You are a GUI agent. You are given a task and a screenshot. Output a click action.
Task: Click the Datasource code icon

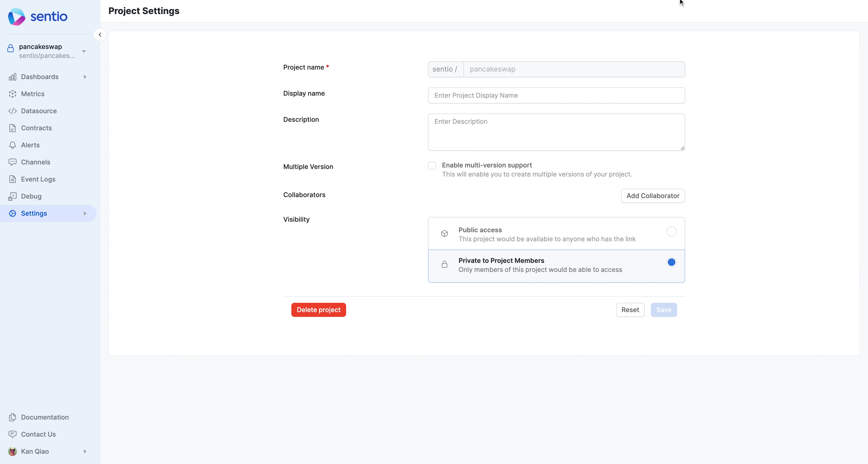coord(13,111)
